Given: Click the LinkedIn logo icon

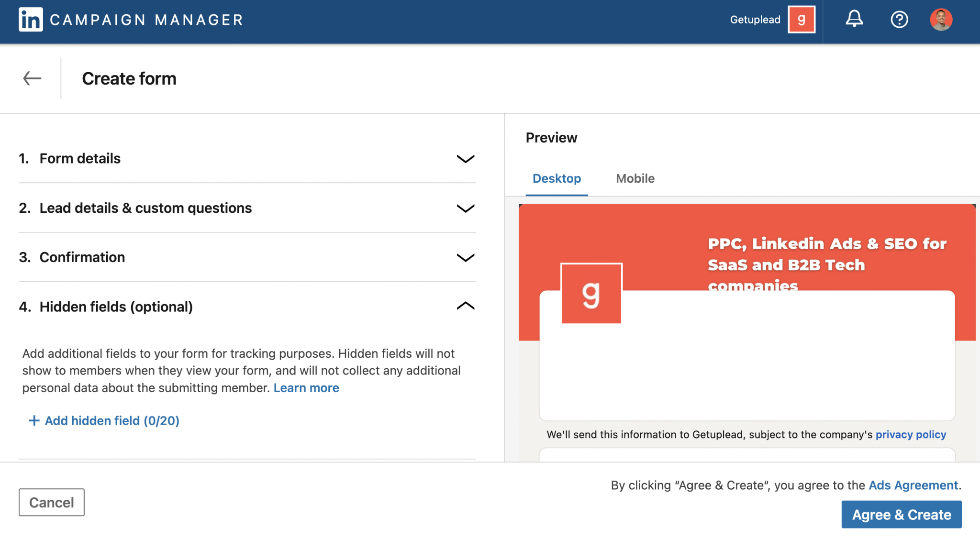Looking at the screenshot, I should click(31, 20).
